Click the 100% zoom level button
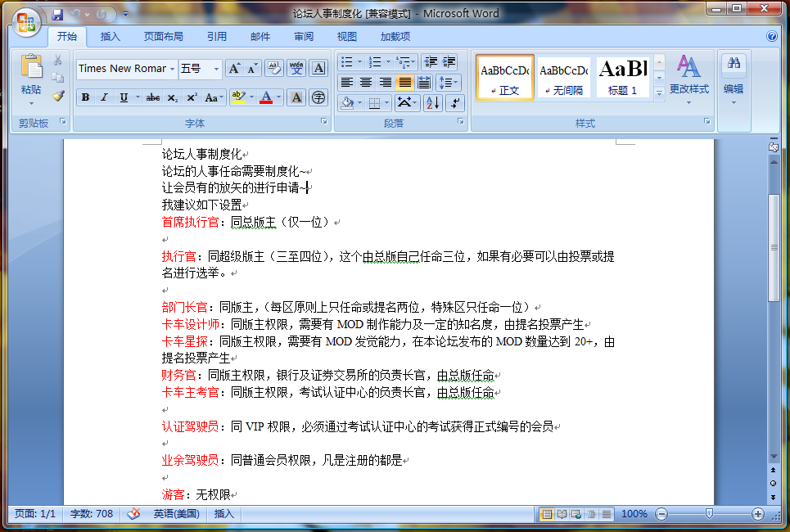Screen dimensions: 790x532 tap(634, 514)
